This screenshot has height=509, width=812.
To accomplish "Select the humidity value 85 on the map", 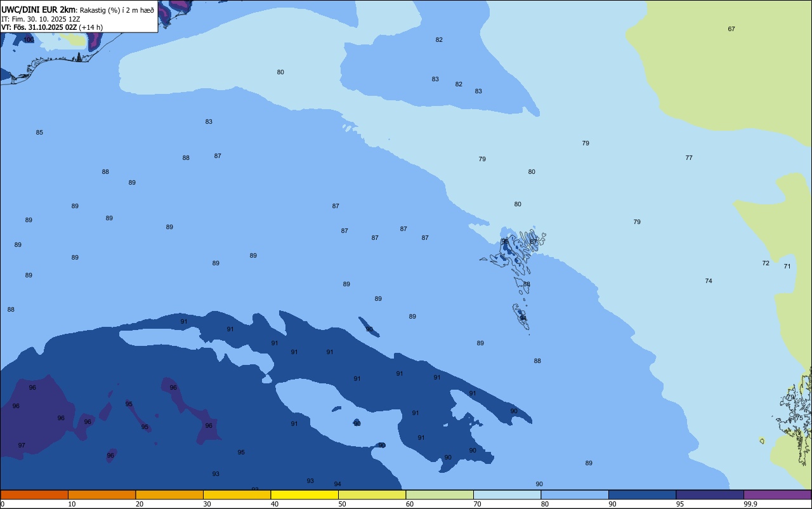I will click(x=39, y=133).
